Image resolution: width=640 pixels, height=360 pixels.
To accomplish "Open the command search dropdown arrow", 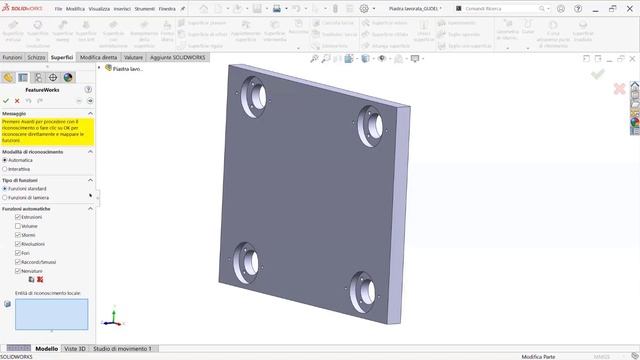I will pyautogui.click(x=548, y=9).
